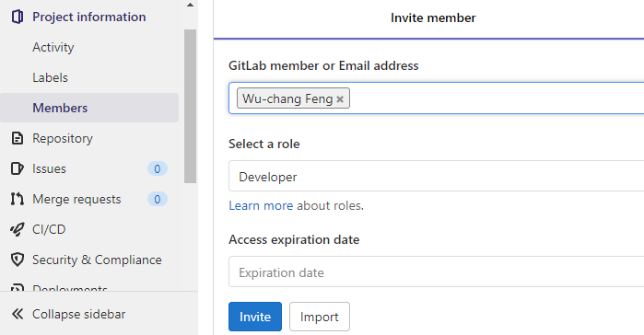Click the Collapse sidebar chevrons icon
This screenshot has height=335, width=644.
tap(18, 314)
